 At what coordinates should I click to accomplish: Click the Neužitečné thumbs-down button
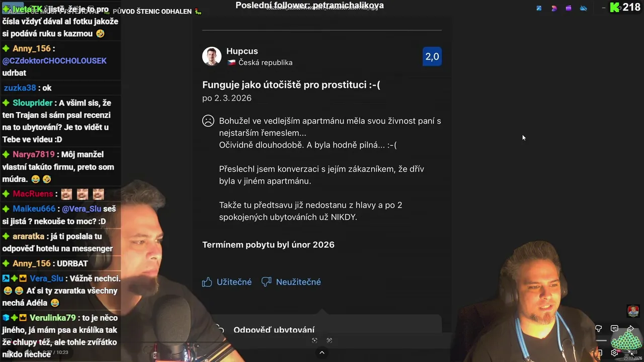click(x=291, y=282)
